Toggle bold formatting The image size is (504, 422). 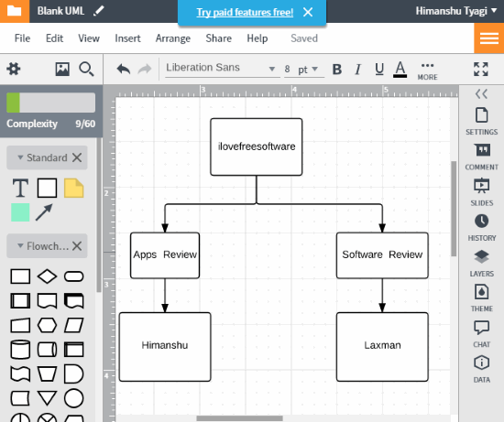[x=337, y=69]
